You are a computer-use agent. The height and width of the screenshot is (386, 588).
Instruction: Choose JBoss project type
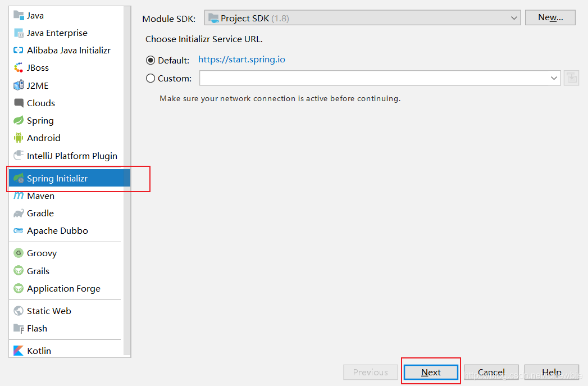(66, 68)
